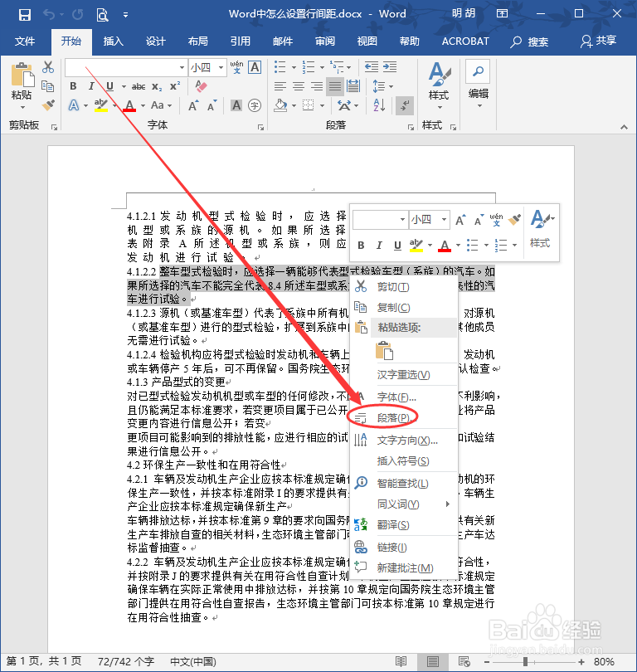Image resolution: width=637 pixels, height=672 pixels.
Task: Toggle bold in mini toolbar
Action: point(361,245)
